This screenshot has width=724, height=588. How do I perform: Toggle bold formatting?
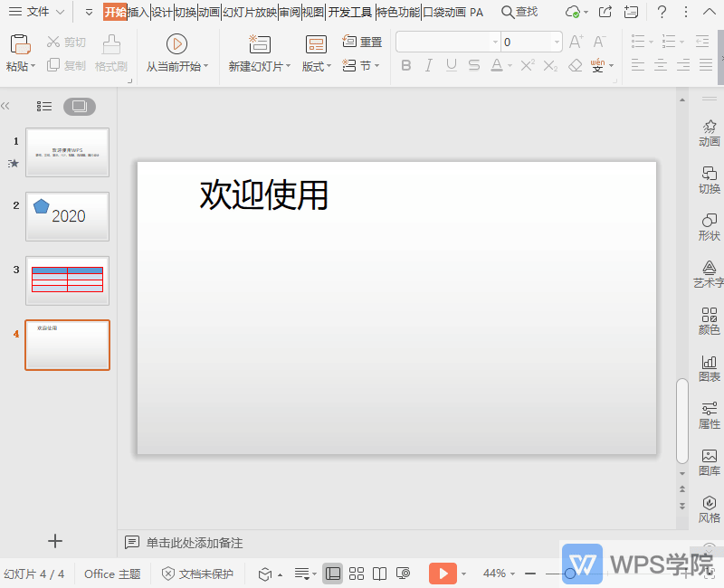coord(406,66)
